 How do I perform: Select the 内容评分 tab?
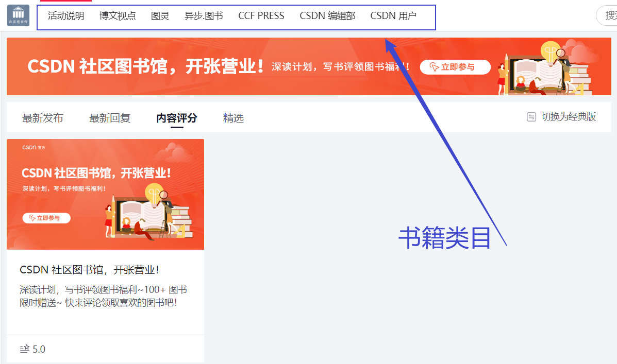(x=177, y=118)
